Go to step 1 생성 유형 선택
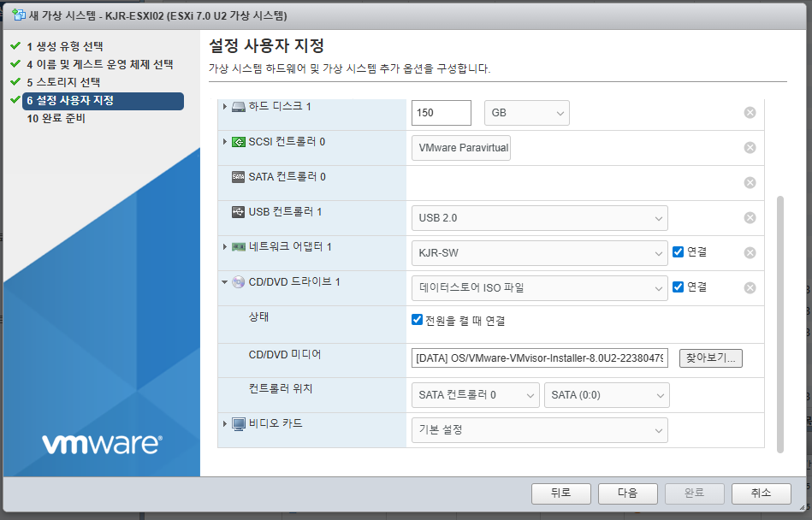The image size is (812, 520). pos(65,46)
